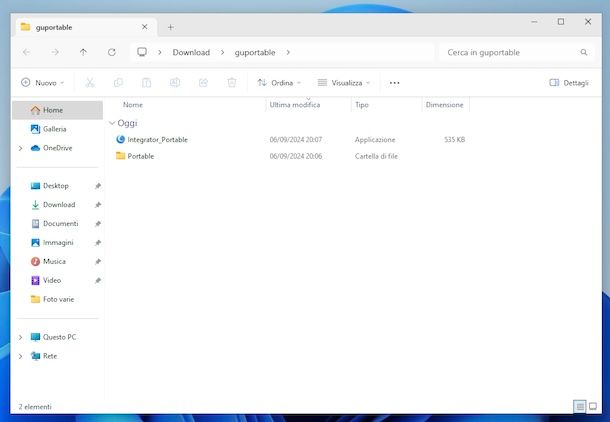The image size is (610, 422).
Task: Click the Paste clipboard icon
Action: (x=147, y=82)
